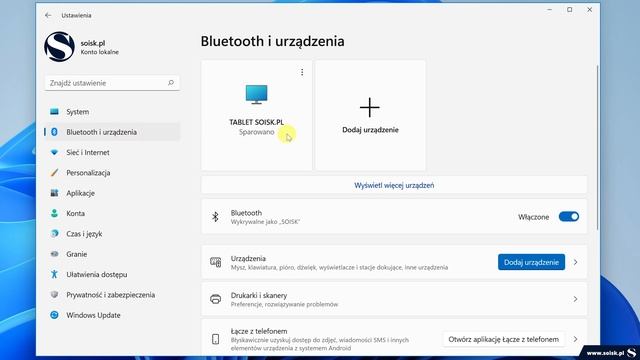
Task: Click the Prywatność i zabezpieczenia shield icon
Action: click(54, 294)
